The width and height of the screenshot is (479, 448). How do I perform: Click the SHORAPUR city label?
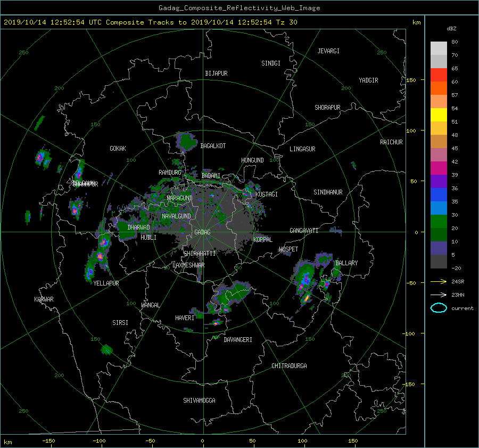point(327,108)
